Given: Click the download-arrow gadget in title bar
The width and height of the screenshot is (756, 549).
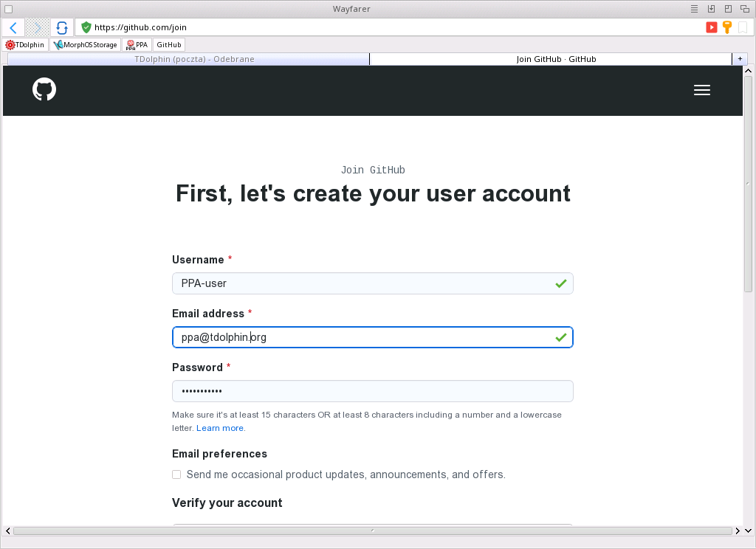Looking at the screenshot, I should click(711, 9).
